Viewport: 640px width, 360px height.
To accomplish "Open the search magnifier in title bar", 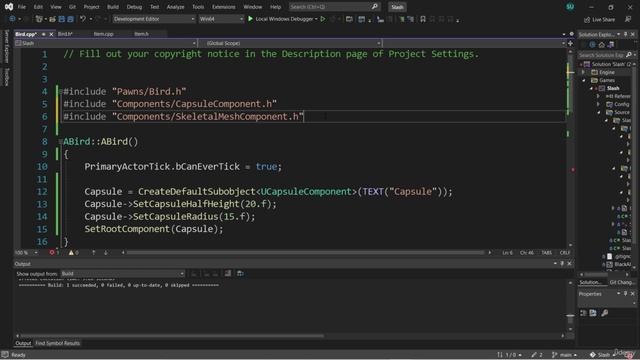I will (374, 7).
